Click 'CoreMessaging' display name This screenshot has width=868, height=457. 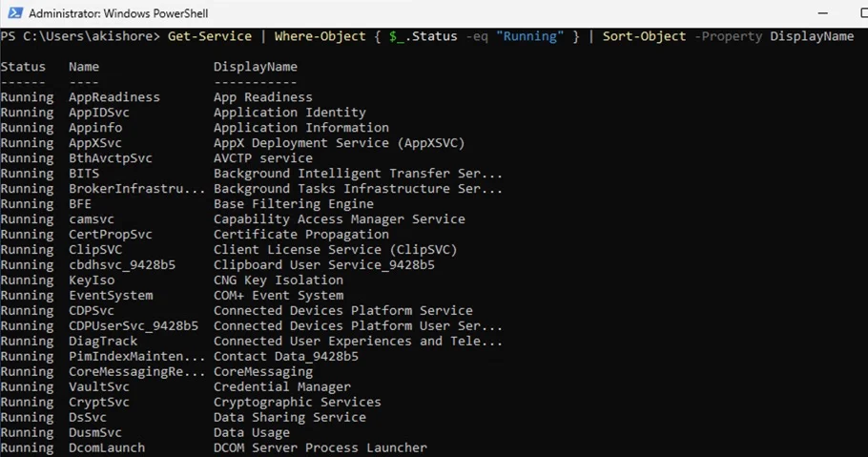(x=263, y=372)
